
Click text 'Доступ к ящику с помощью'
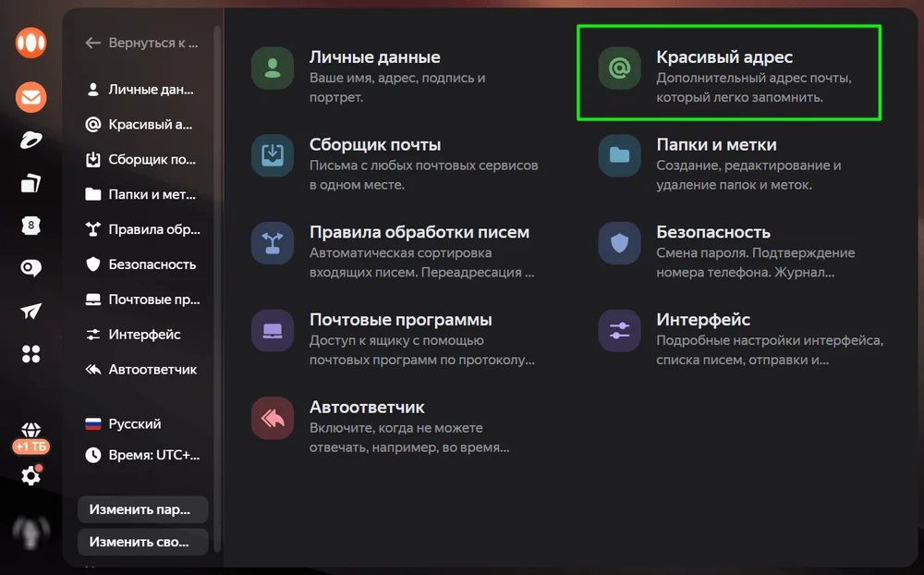(x=396, y=340)
